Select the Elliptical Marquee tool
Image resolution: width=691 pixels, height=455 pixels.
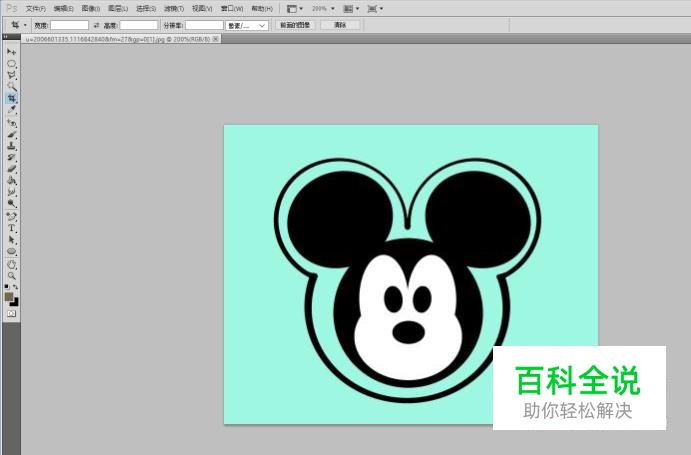pyautogui.click(x=11, y=63)
